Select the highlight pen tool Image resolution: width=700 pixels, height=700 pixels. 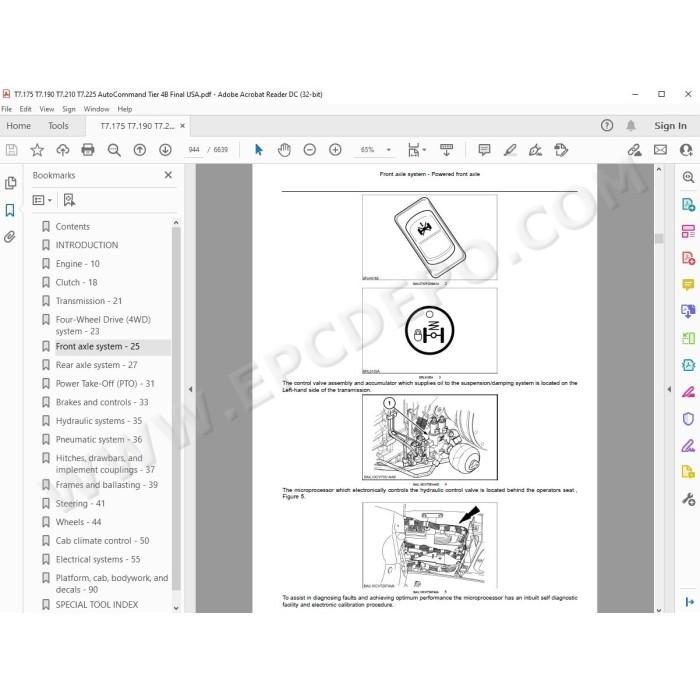[510, 150]
